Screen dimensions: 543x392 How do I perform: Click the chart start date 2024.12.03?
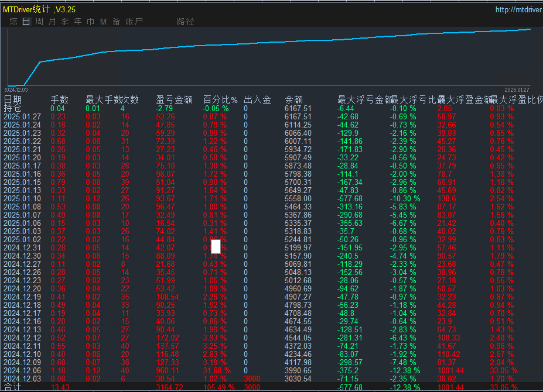(16, 90)
